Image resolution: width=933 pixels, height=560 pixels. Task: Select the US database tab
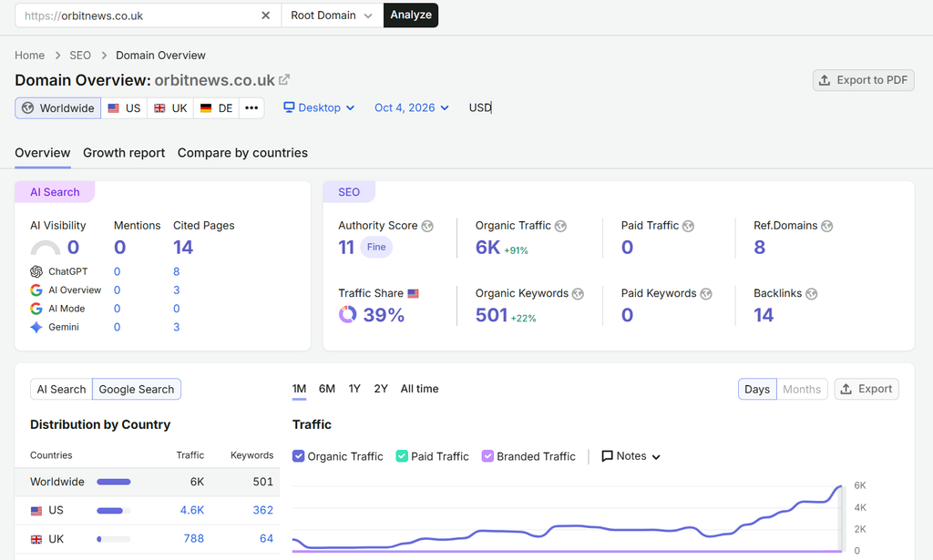[124, 107]
